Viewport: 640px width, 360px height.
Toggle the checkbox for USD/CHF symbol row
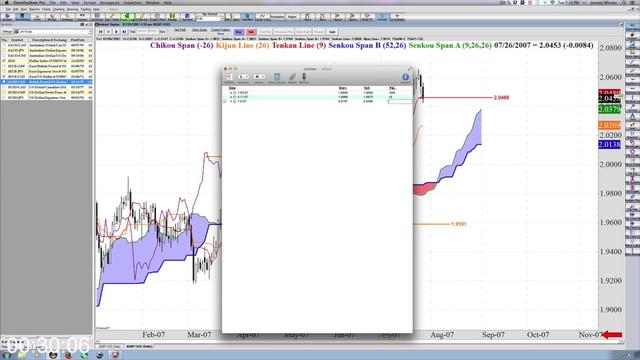point(4,93)
